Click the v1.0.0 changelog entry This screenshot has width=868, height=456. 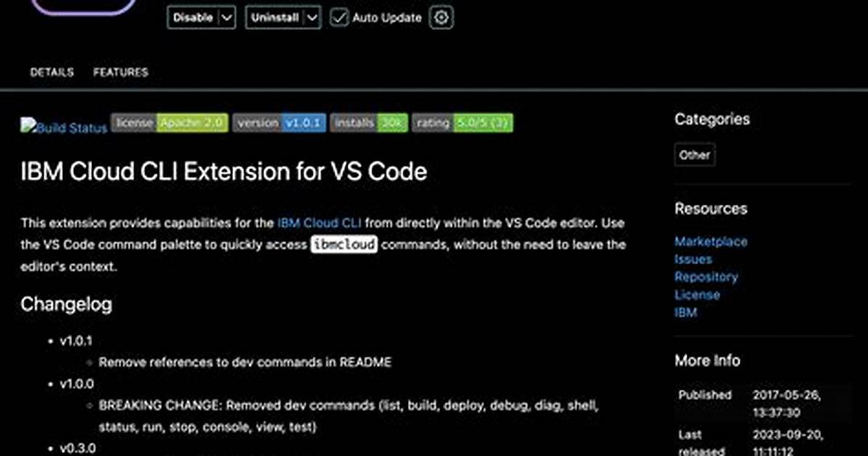point(77,384)
